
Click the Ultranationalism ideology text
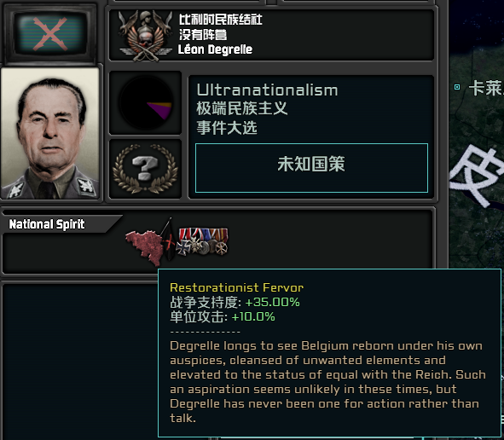point(267,90)
